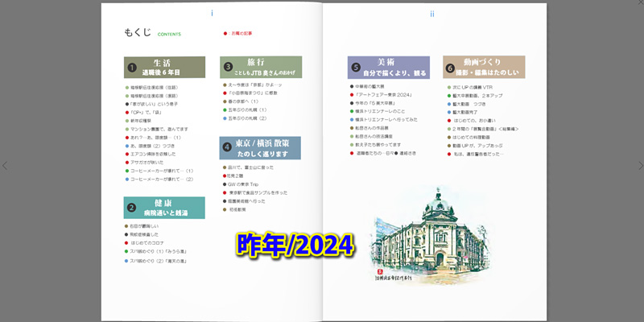Click the number 3 badge beside 旅行
This screenshot has width=644, height=322.
[x=228, y=67]
